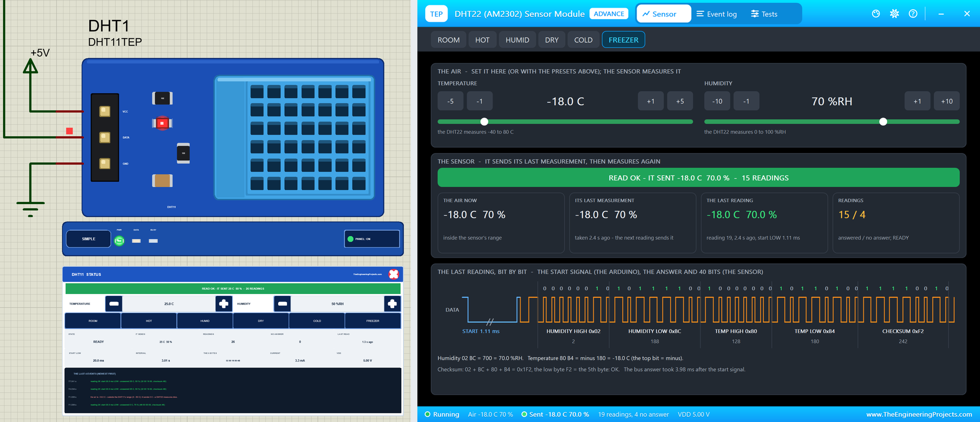Toggle the PANEL: ON switch
980x422 pixels.
click(x=372, y=239)
